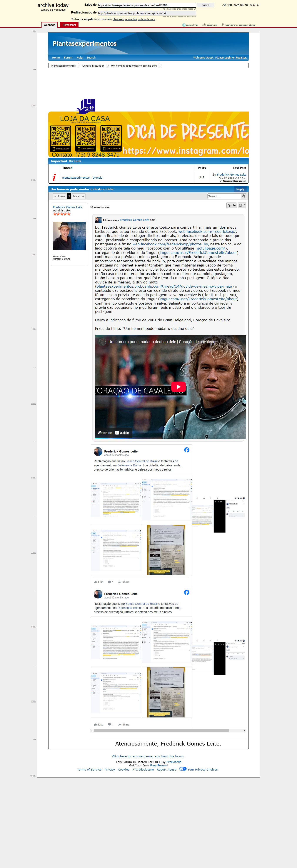Click the compartilhar share icon

[184, 25]
